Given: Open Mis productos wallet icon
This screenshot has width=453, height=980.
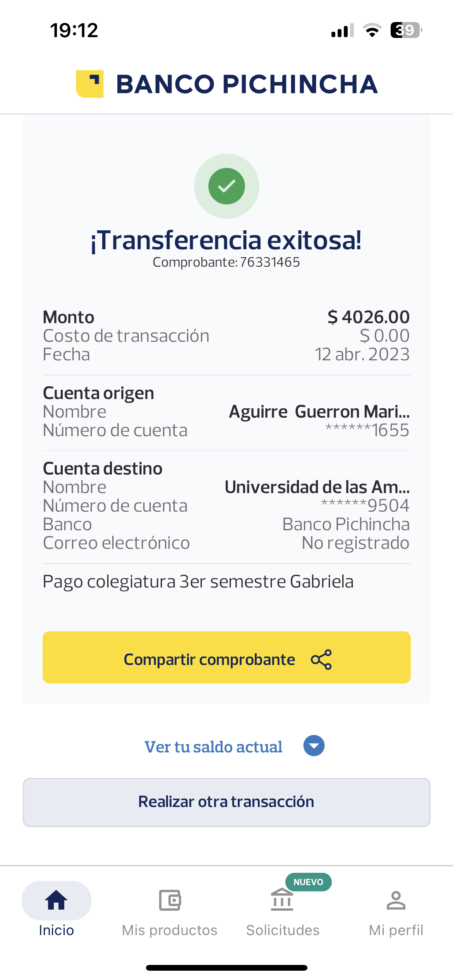Looking at the screenshot, I should point(170,900).
